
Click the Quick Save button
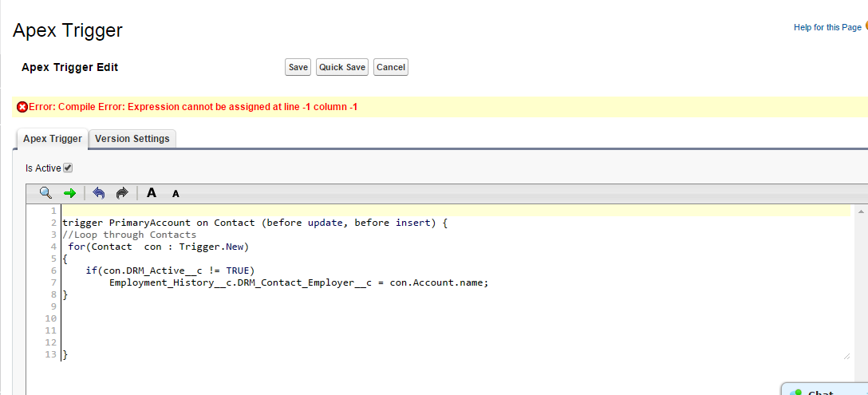342,68
